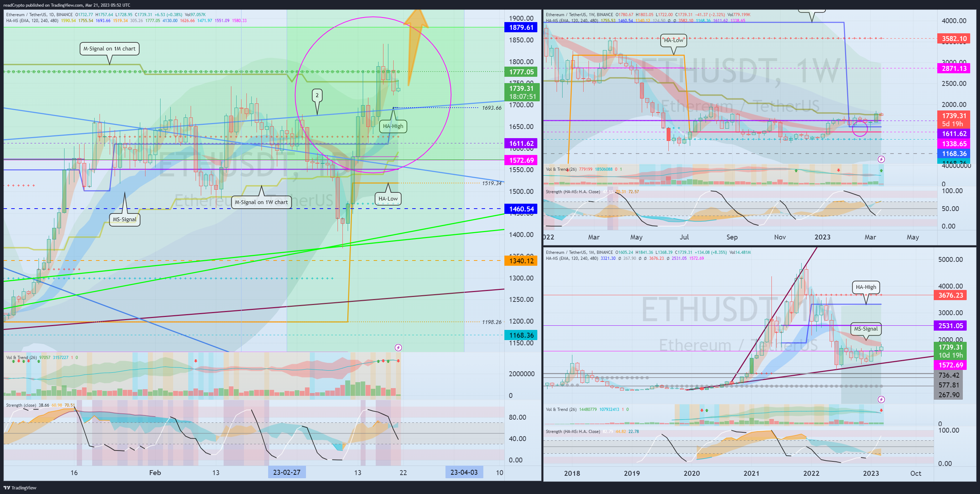Viewport: 980px width, 494px height.
Task: Select the 23-02-27 date marker
Action: (287, 472)
